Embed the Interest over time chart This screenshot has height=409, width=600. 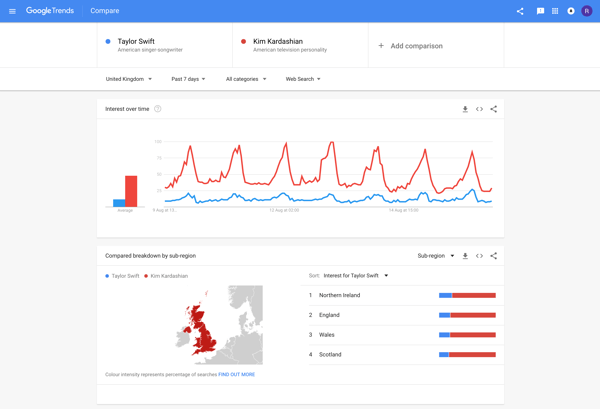pyautogui.click(x=479, y=109)
